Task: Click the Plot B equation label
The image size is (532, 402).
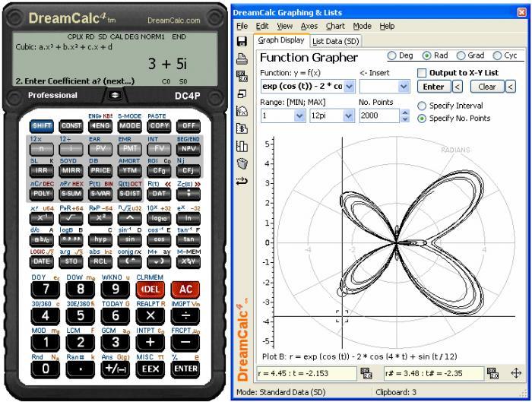Action: [359, 356]
